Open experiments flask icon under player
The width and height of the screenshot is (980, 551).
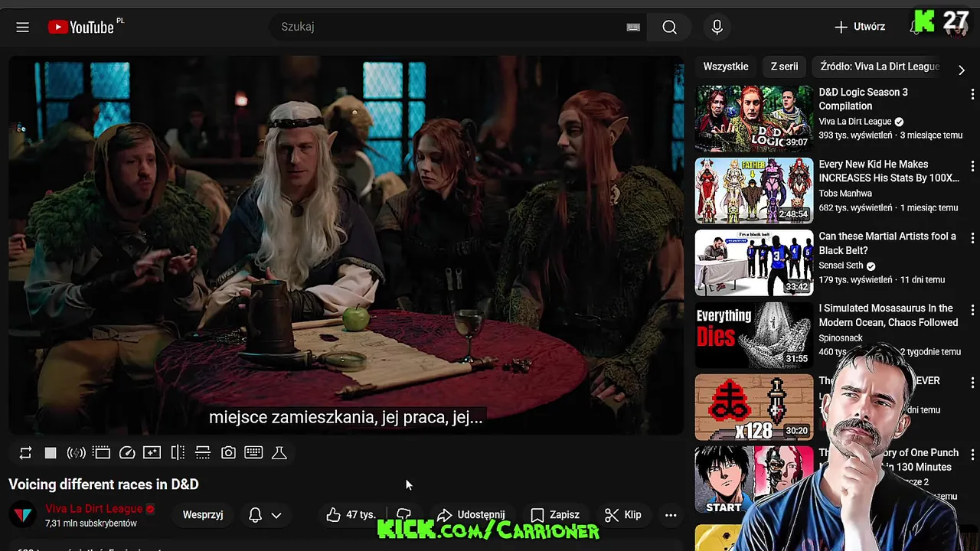click(x=279, y=453)
